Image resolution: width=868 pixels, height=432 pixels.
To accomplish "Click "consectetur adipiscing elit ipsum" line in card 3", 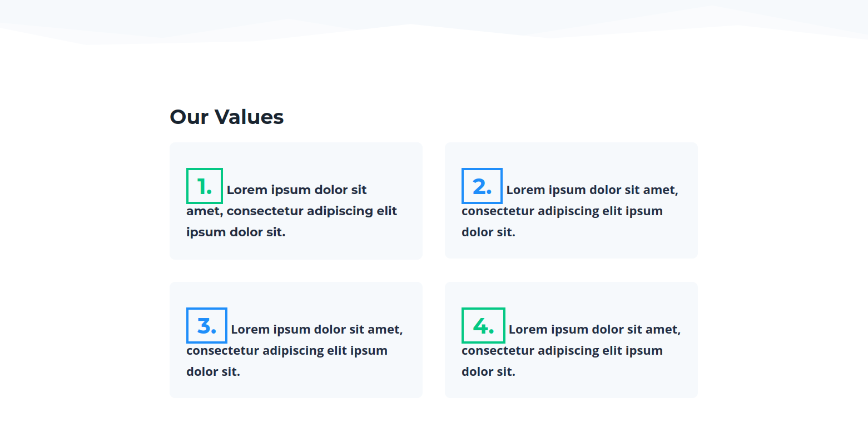I will [287, 351].
